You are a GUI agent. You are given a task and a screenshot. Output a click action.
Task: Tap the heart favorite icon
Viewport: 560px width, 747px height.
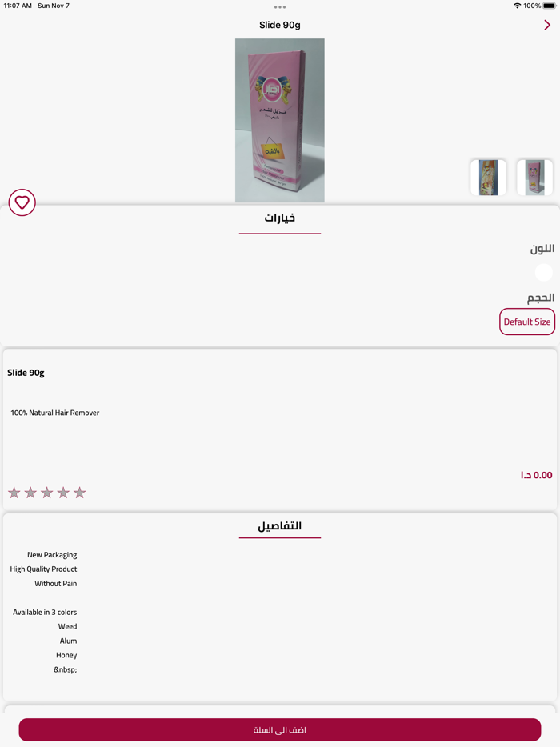pyautogui.click(x=22, y=202)
